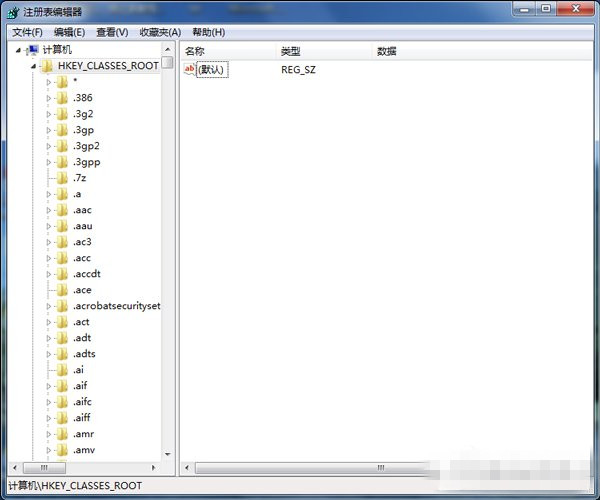This screenshot has height=500, width=600.
Task: Click tree pane scroll-left arrow
Action: 15,467
